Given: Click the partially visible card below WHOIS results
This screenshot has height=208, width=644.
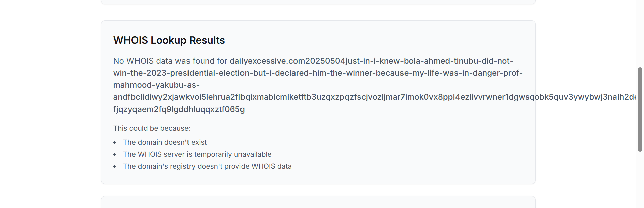Looking at the screenshot, I should point(318,202).
